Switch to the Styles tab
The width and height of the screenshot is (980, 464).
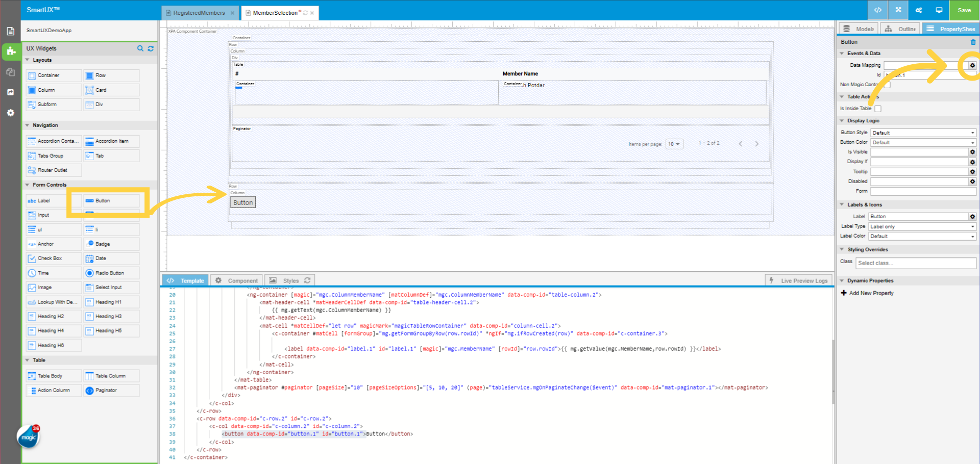pyautogui.click(x=290, y=280)
